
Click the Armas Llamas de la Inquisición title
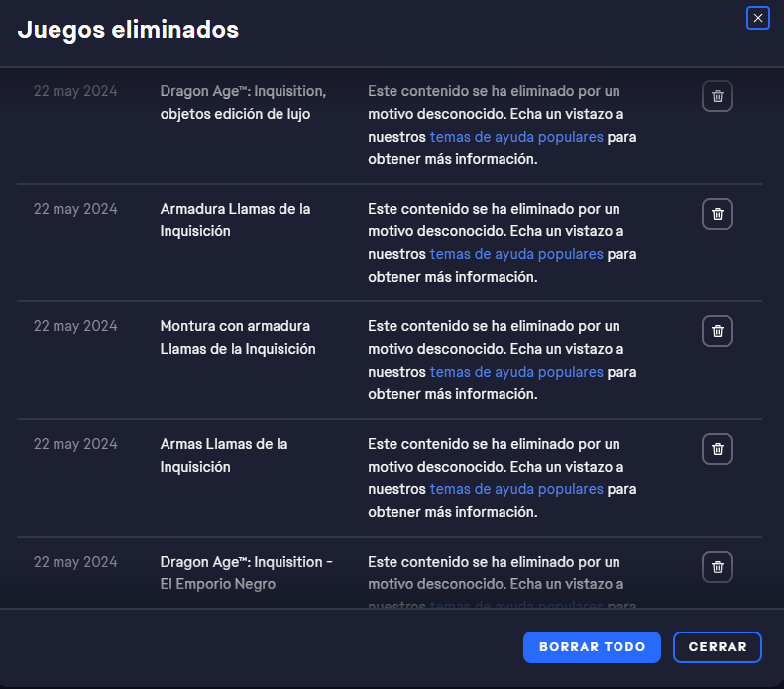pyautogui.click(x=224, y=455)
